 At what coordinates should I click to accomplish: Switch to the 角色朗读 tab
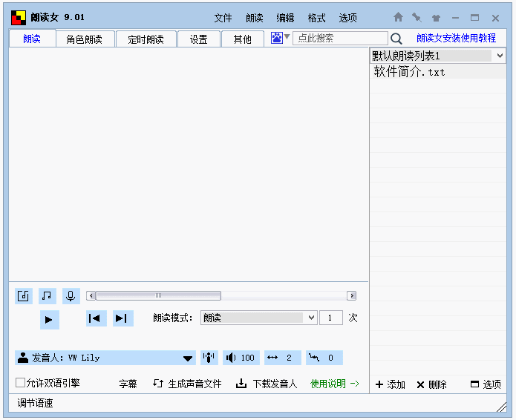(85, 39)
